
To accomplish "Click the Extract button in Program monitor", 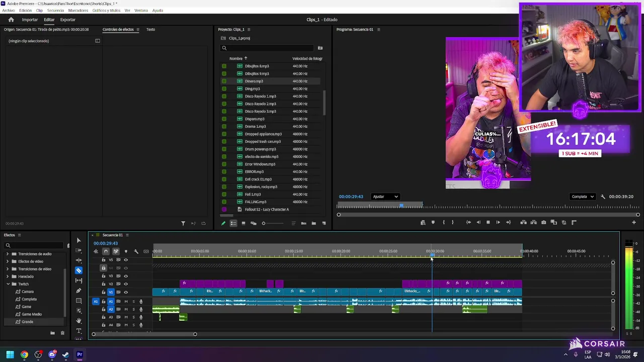I will click(533, 222).
